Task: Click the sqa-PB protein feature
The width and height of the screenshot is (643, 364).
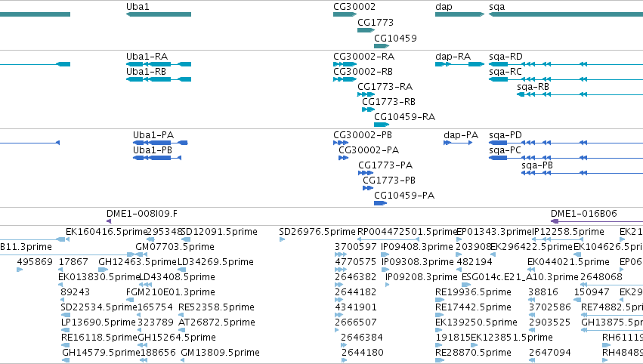Action: tap(583, 173)
